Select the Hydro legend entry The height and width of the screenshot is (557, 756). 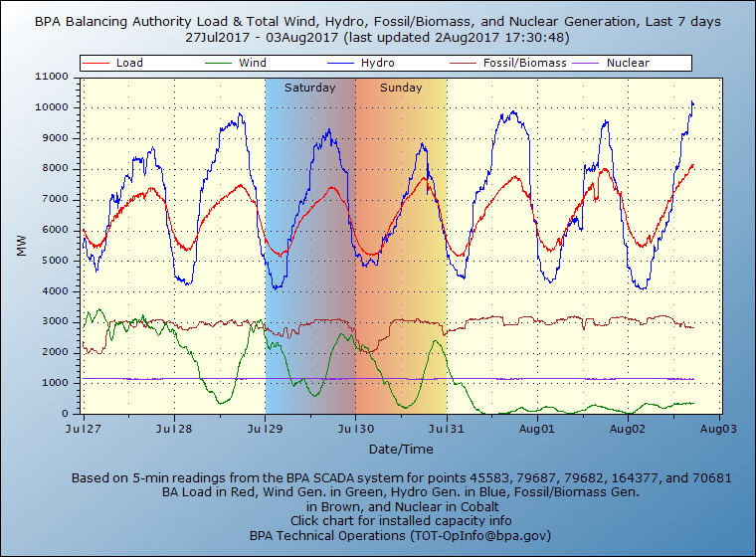pos(377,63)
